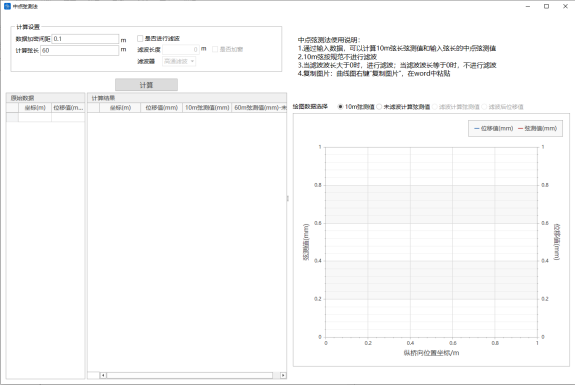Click the app icon in the title bar
The image size is (576, 385).
coord(7,6)
